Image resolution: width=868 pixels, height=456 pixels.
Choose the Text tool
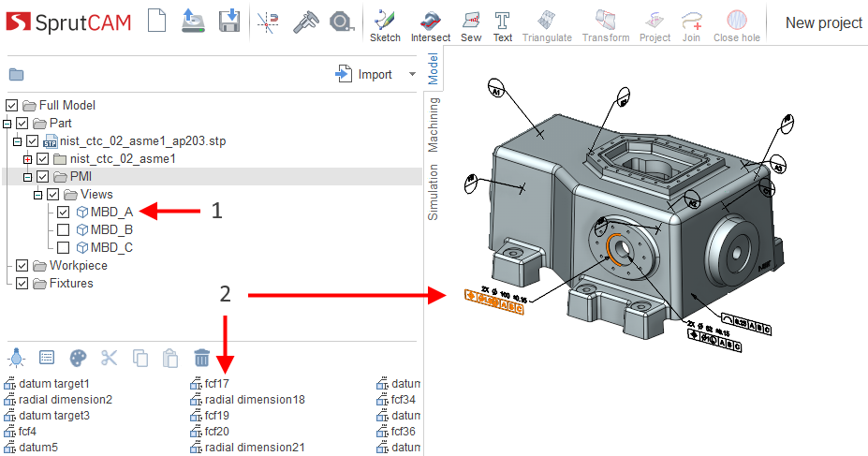pyautogui.click(x=503, y=24)
